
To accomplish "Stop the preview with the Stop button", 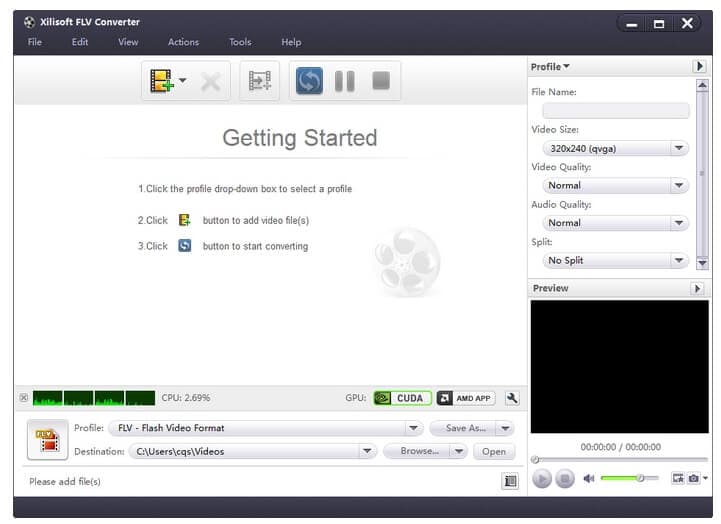I will [x=565, y=479].
